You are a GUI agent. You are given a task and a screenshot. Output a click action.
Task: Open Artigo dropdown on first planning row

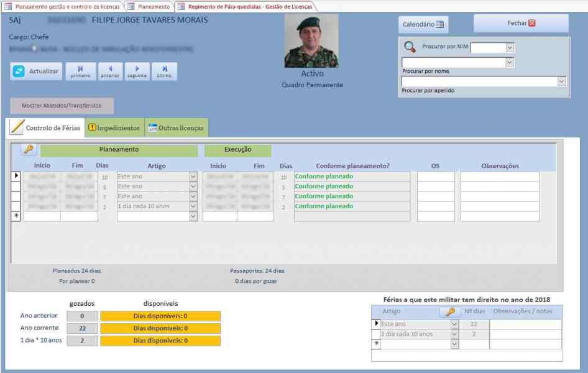click(193, 177)
